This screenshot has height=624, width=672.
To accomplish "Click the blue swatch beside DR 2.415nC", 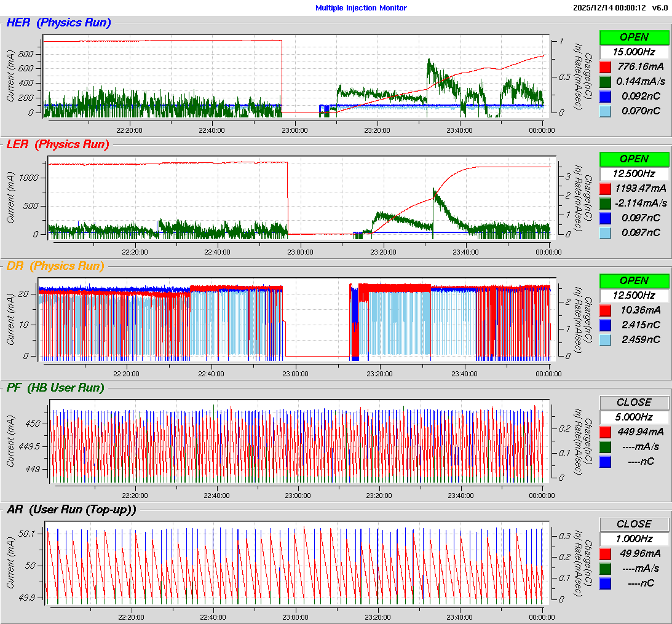I will click(x=605, y=325).
